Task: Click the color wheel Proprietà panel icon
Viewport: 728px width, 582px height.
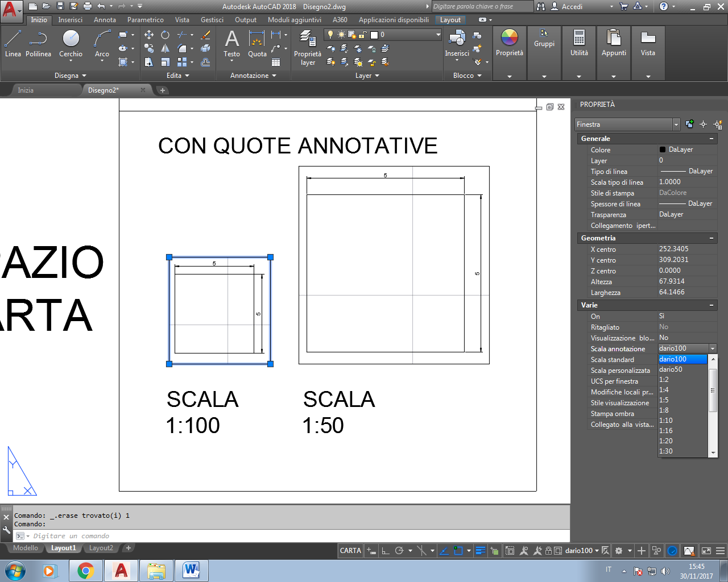Action: 510,38
